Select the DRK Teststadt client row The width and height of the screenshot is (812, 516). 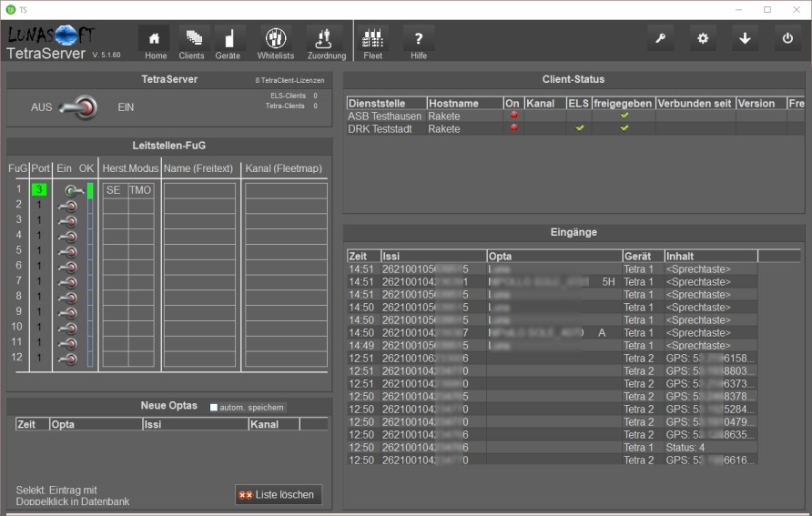tap(382, 129)
